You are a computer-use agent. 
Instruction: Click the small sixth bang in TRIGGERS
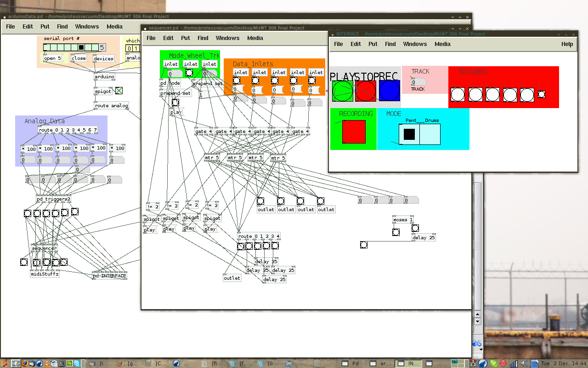coord(542,94)
